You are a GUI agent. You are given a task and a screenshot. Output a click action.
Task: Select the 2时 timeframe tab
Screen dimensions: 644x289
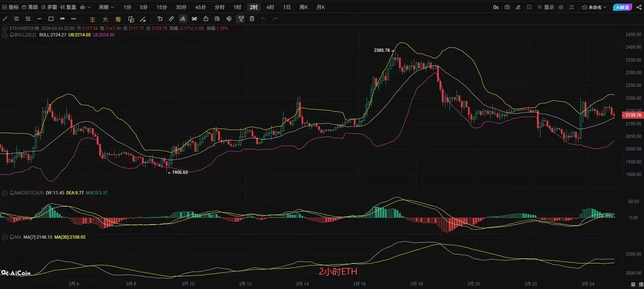[254, 7]
